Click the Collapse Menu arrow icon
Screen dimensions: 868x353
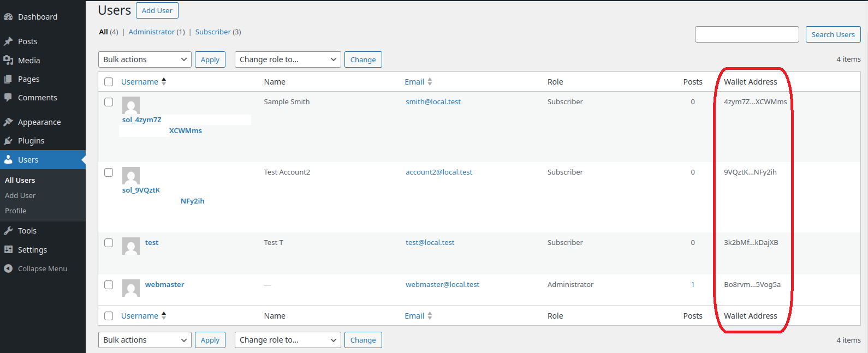pos(8,268)
